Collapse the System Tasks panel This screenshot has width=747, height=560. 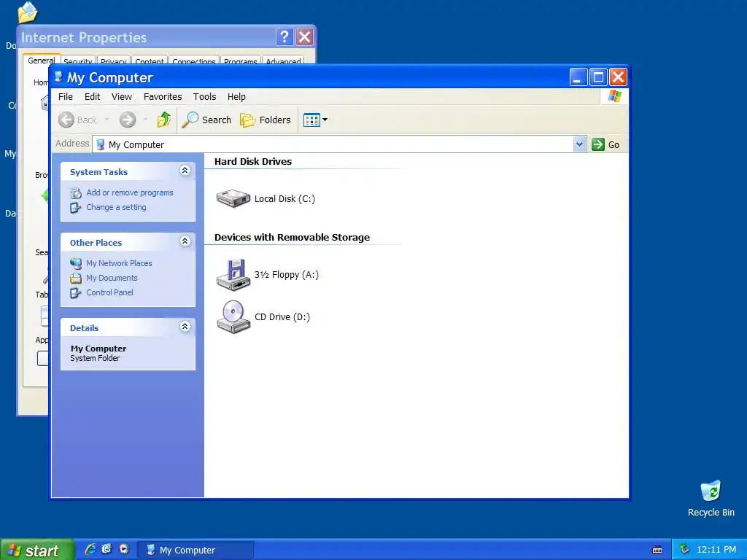(x=185, y=171)
